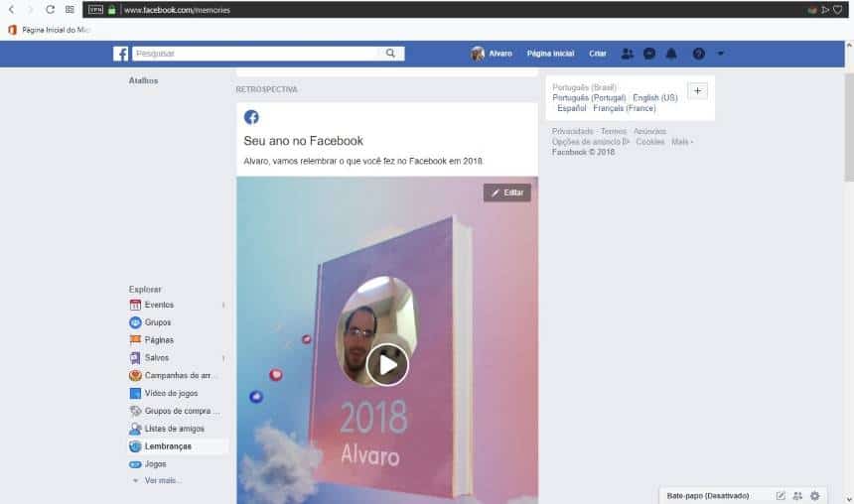Click the Vídeo de jogos icon
Screen dimensions: 854x504
coord(135,393)
